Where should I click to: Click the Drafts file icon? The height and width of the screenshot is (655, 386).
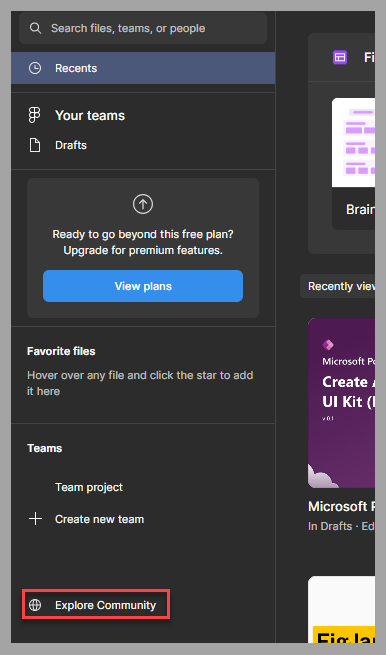(35, 145)
